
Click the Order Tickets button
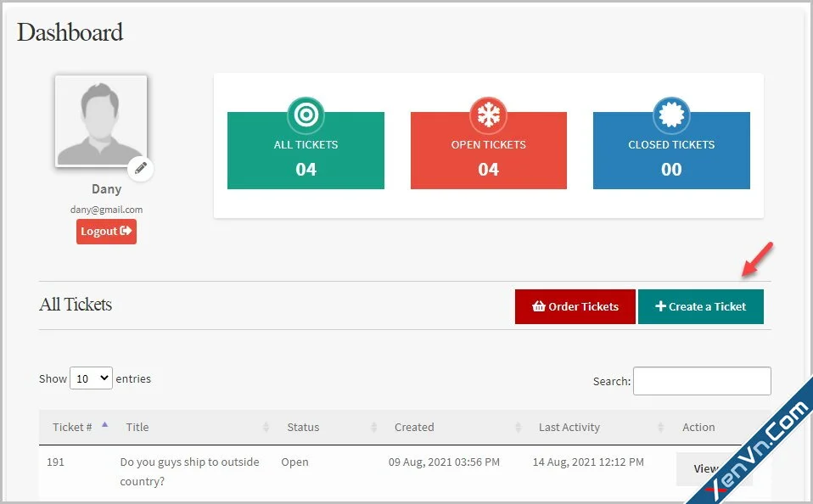coord(575,306)
